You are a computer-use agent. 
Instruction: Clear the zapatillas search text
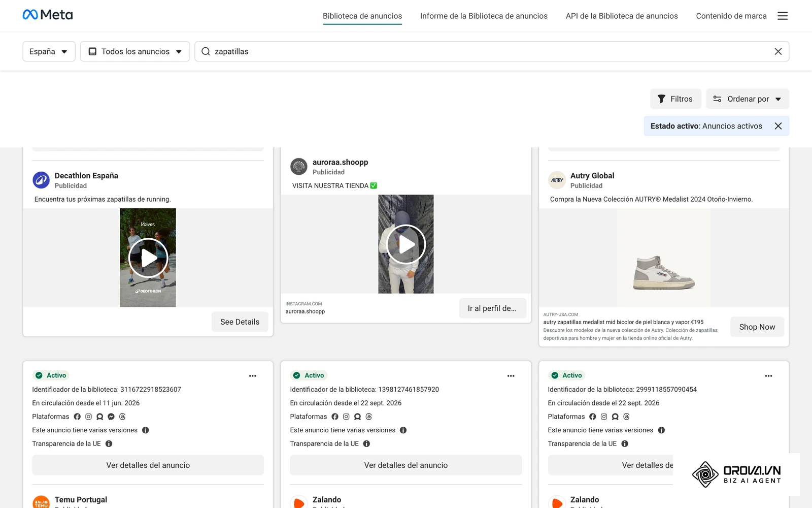click(x=778, y=51)
